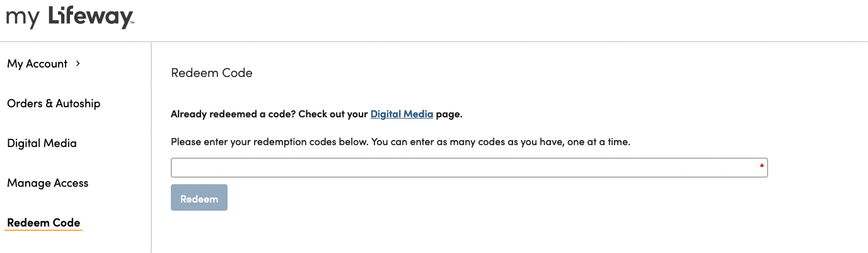The image size is (868, 253).
Task: Follow the Digital Media link in the text
Action: [x=402, y=114]
